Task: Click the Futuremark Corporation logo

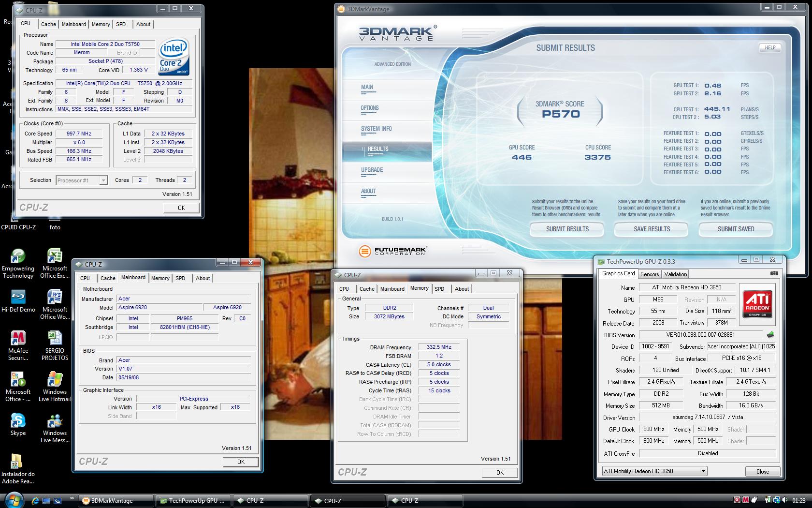Action: click(x=392, y=251)
